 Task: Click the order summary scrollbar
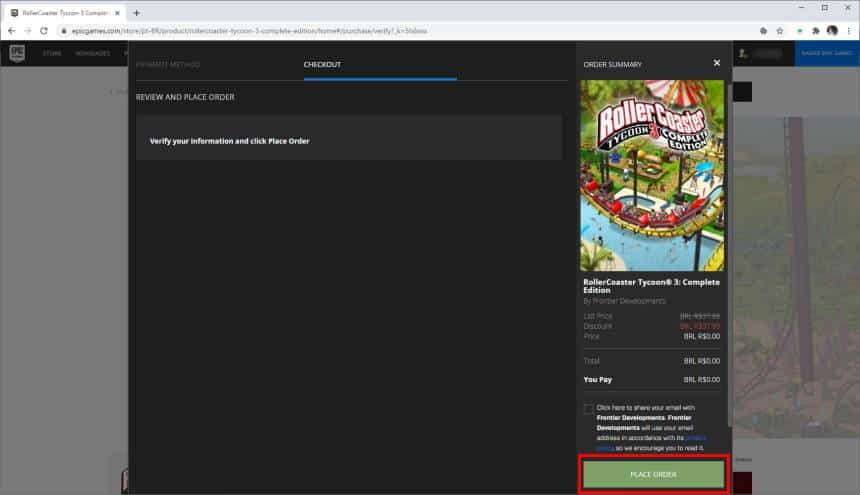click(x=729, y=255)
